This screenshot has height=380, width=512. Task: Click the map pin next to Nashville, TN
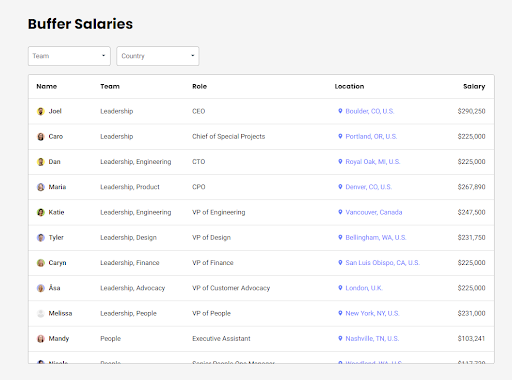click(x=340, y=338)
